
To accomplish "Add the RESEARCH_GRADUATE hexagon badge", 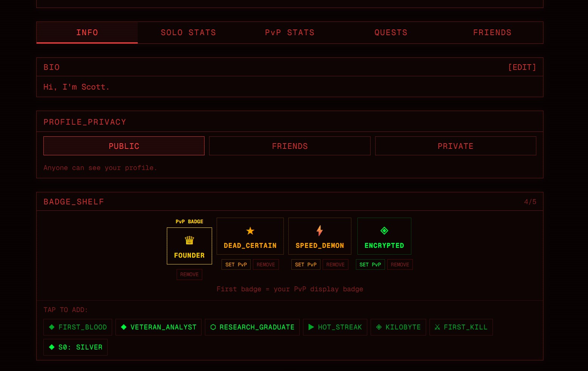I will click(252, 327).
